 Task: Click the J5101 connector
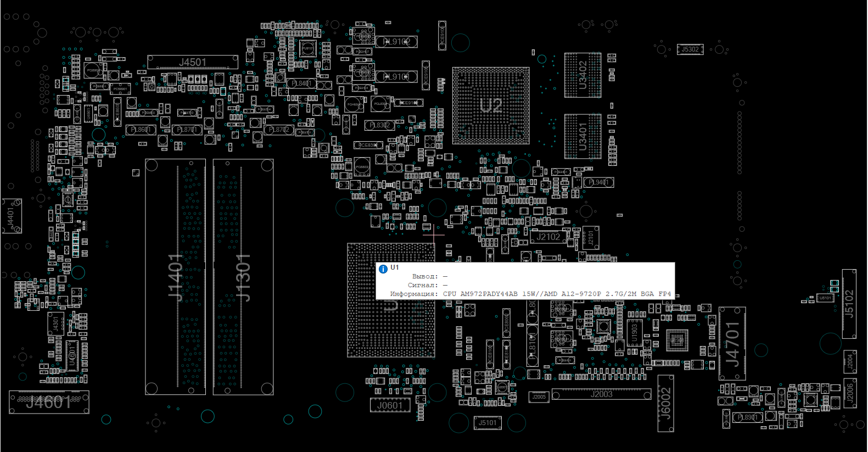coord(487,423)
